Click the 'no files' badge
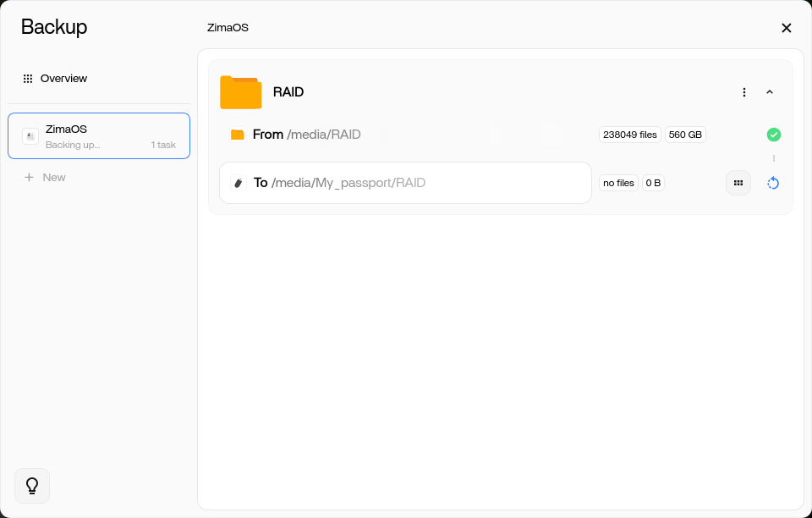This screenshot has height=518, width=812. pos(619,183)
